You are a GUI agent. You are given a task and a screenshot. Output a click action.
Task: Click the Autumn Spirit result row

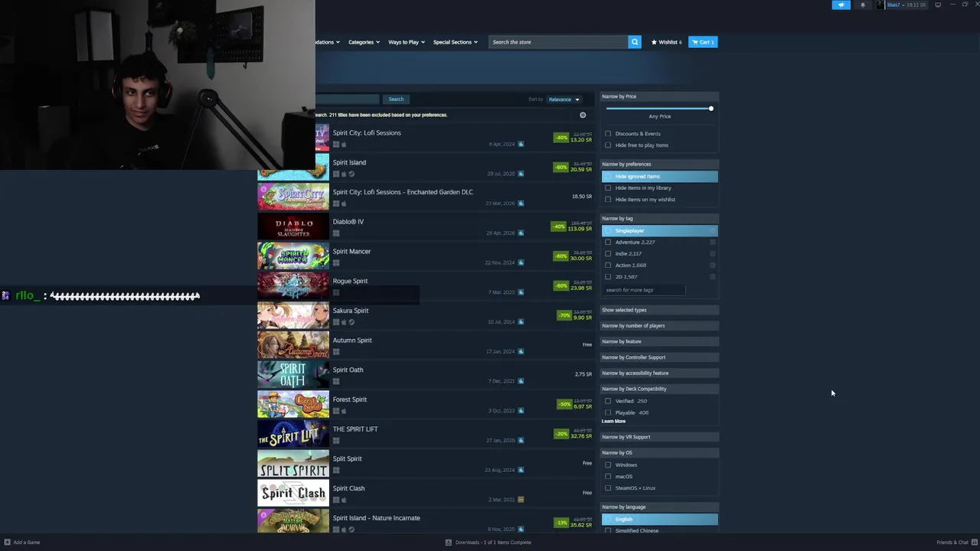point(426,345)
